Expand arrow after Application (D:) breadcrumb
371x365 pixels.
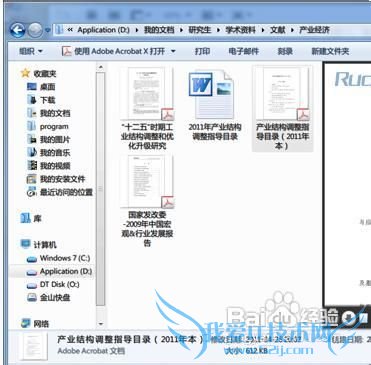137,30
